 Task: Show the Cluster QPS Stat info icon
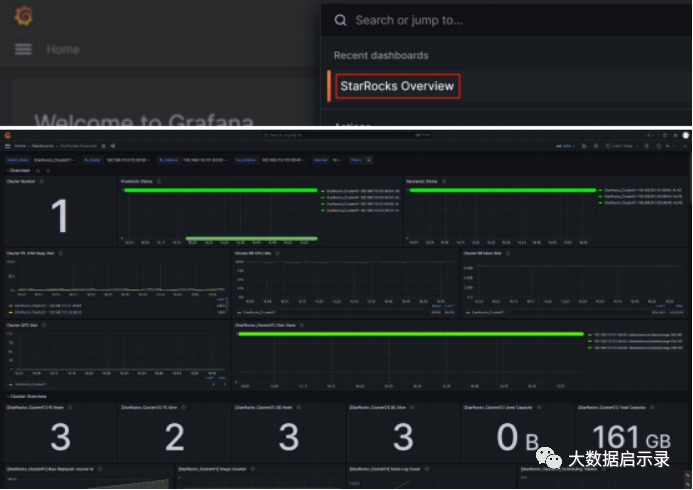(44, 325)
